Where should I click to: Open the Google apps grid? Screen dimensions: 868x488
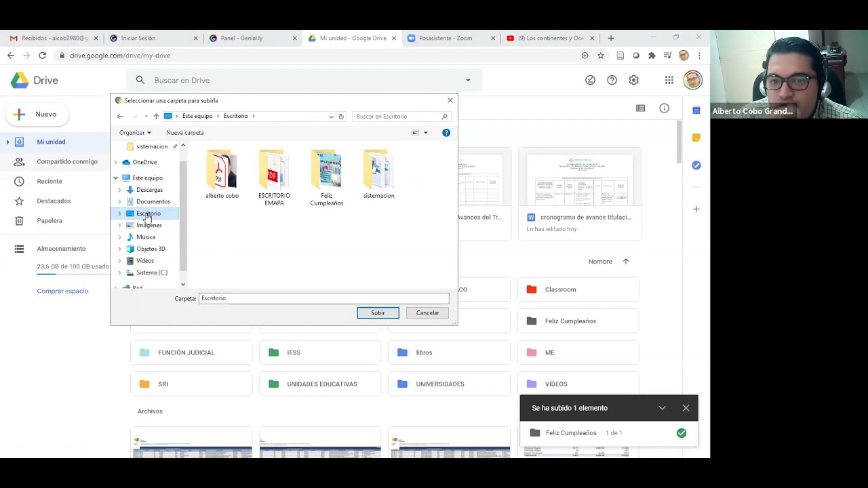coord(669,80)
